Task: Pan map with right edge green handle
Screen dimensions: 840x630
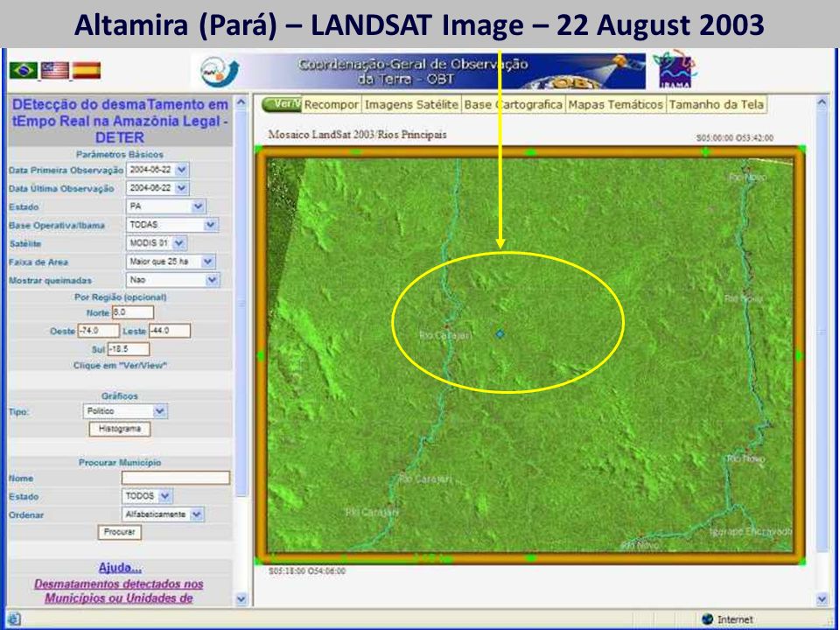Action: pos(799,355)
